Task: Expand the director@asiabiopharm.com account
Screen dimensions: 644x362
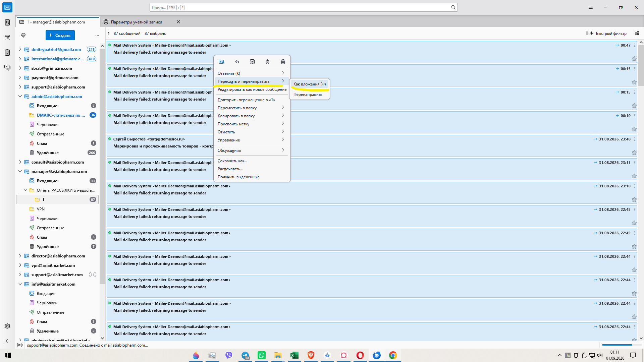Action: (x=20, y=256)
